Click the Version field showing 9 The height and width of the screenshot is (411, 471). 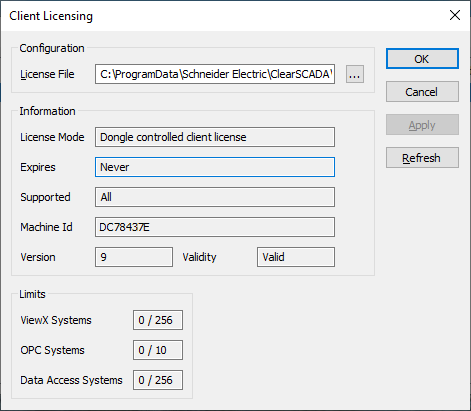[x=134, y=257]
